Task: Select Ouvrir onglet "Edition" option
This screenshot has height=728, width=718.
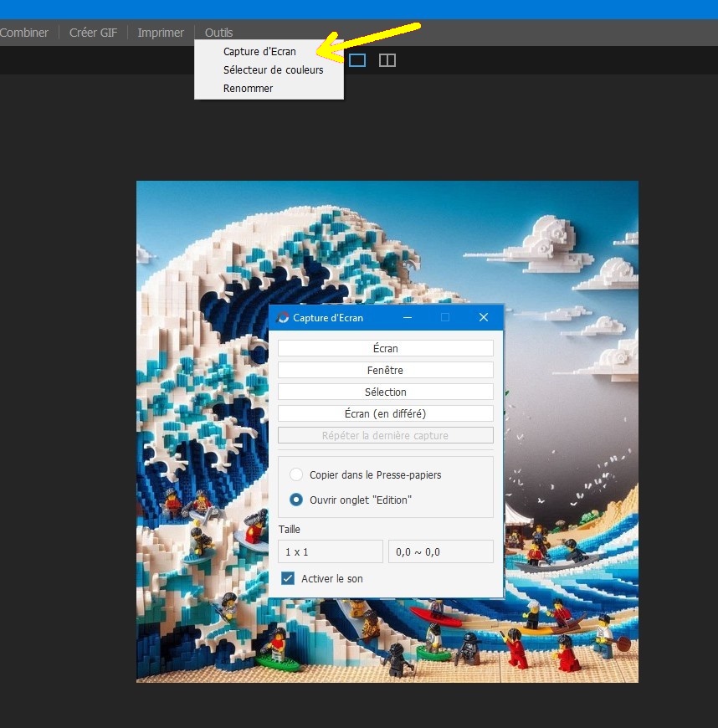Action: click(296, 500)
